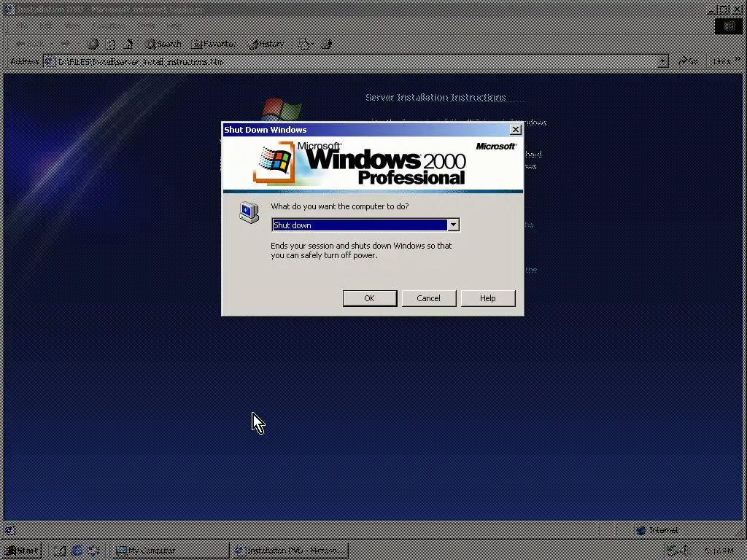Expand the shutdown action dropdown arrow

[454, 225]
